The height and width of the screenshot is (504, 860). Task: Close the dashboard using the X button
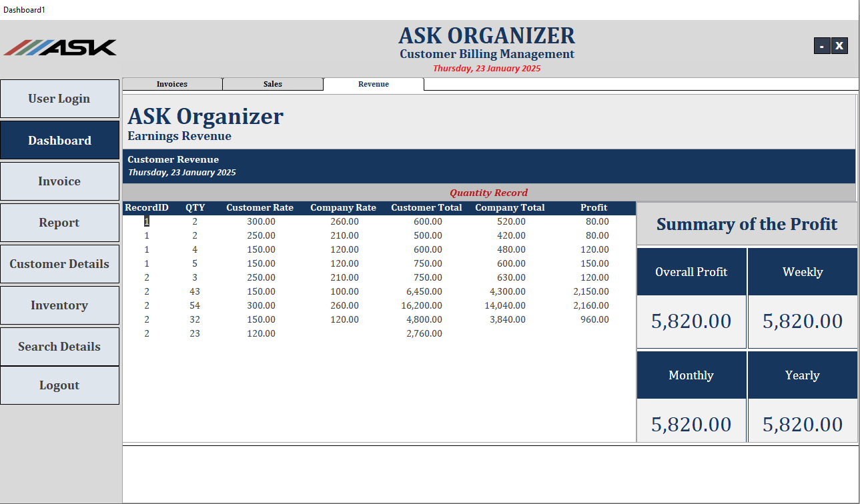839,46
